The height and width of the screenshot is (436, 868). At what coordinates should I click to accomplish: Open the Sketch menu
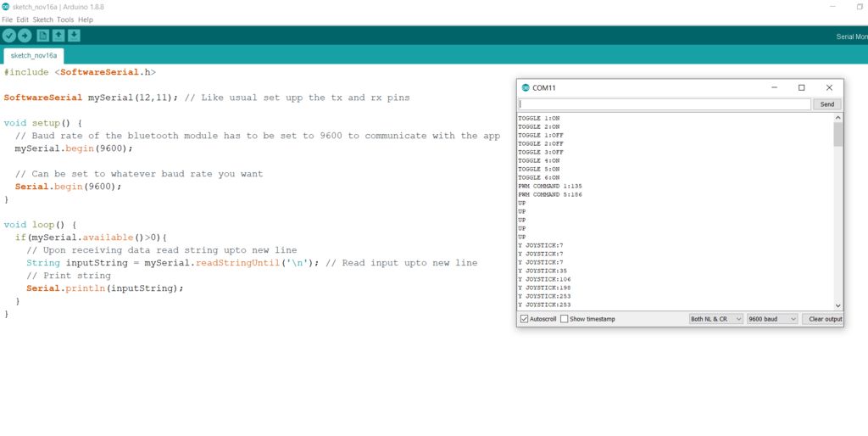pos(42,20)
